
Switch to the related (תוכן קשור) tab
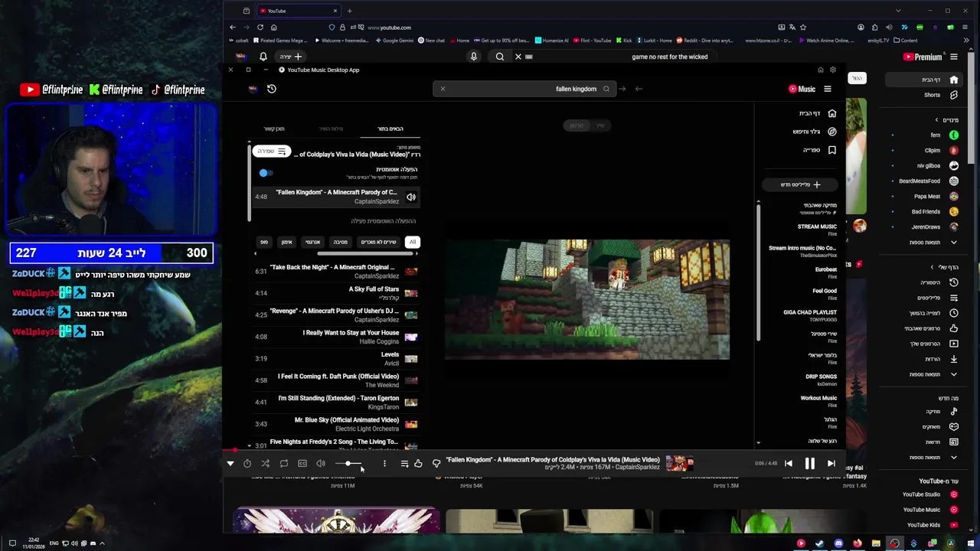click(x=274, y=129)
